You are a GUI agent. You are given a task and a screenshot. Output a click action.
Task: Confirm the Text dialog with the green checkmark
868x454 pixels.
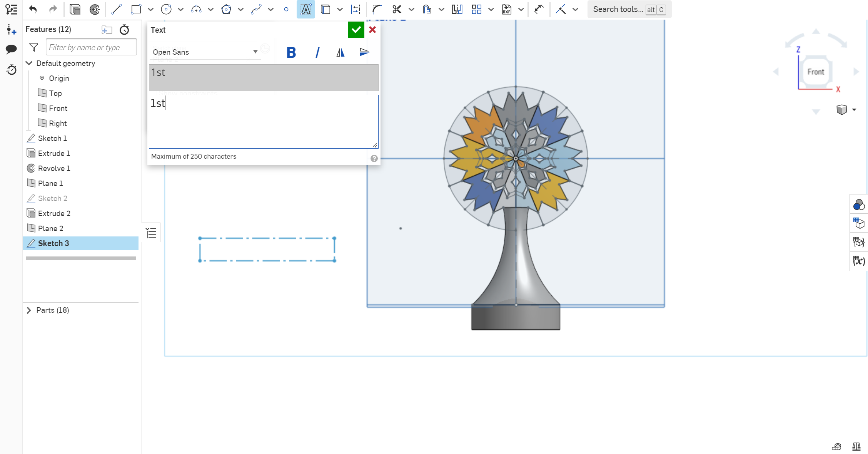(x=356, y=30)
